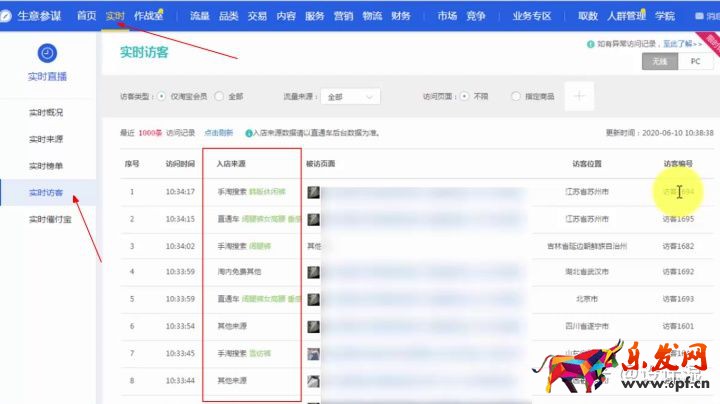Select 不限 visited page radio
This screenshot has width=720, height=404.
click(464, 97)
